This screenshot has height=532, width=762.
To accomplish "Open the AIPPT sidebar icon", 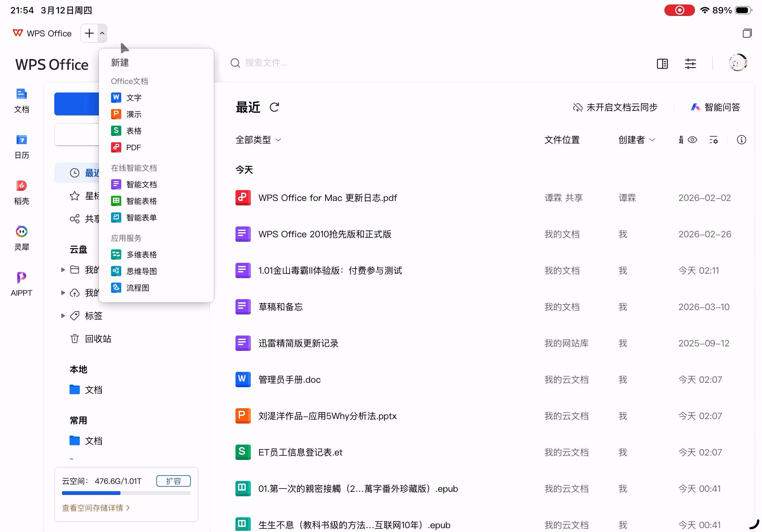I will 21,277.
